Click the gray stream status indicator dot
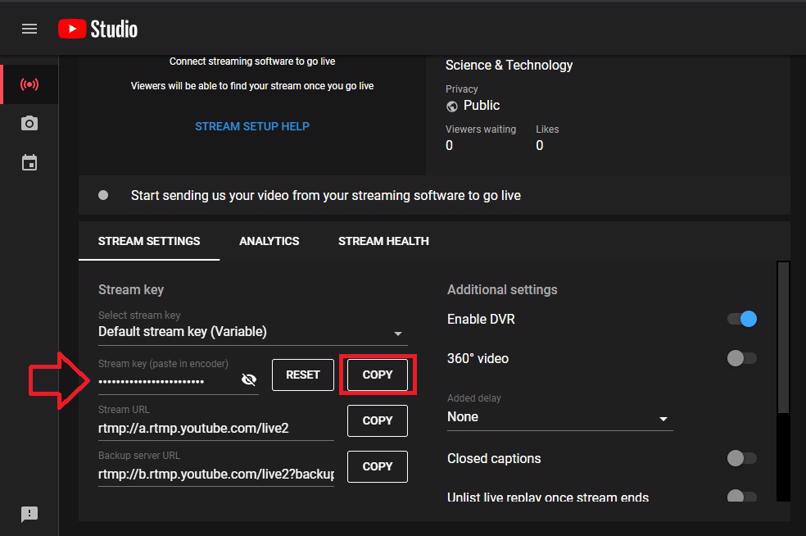806x536 pixels. (103, 195)
